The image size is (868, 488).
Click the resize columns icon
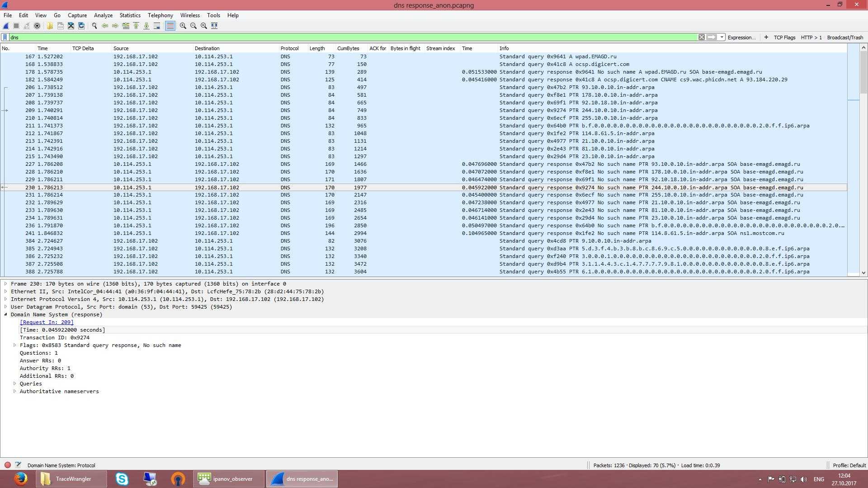[x=214, y=26]
